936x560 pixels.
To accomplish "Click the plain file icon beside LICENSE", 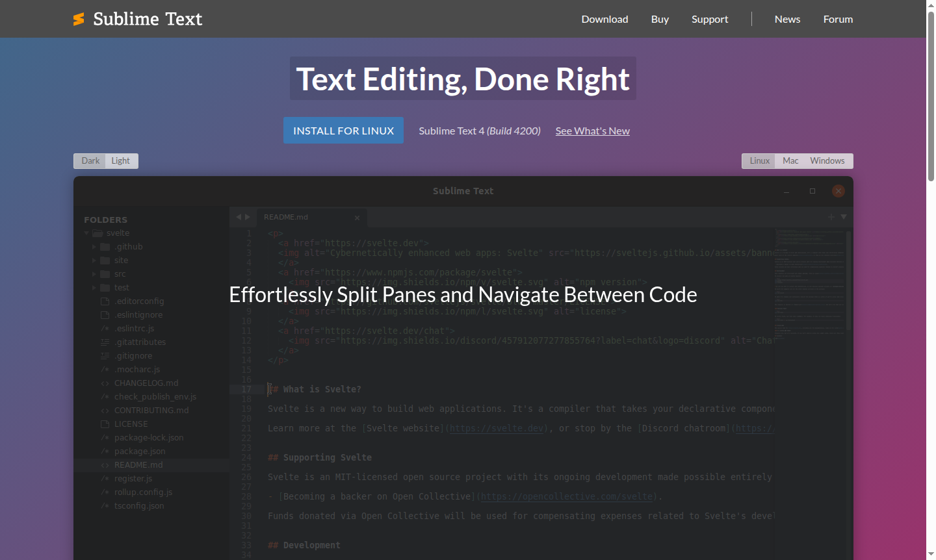I will click(105, 424).
